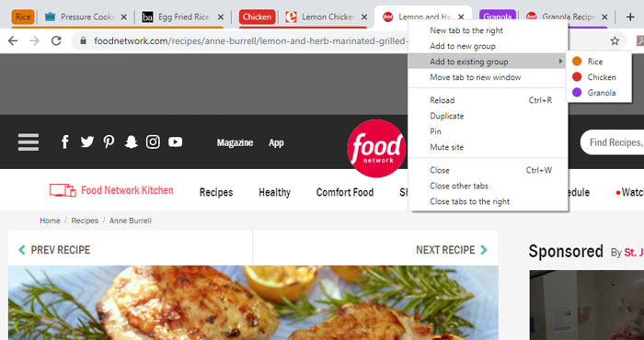Close the Granola Recipe tab
This screenshot has height=340, width=644.
point(604,17)
